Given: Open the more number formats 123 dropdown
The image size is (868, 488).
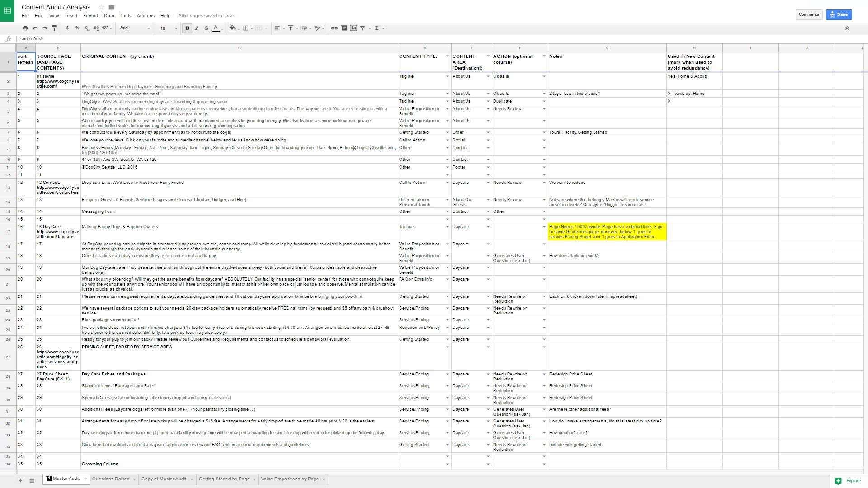Looking at the screenshot, I should pos(107,28).
